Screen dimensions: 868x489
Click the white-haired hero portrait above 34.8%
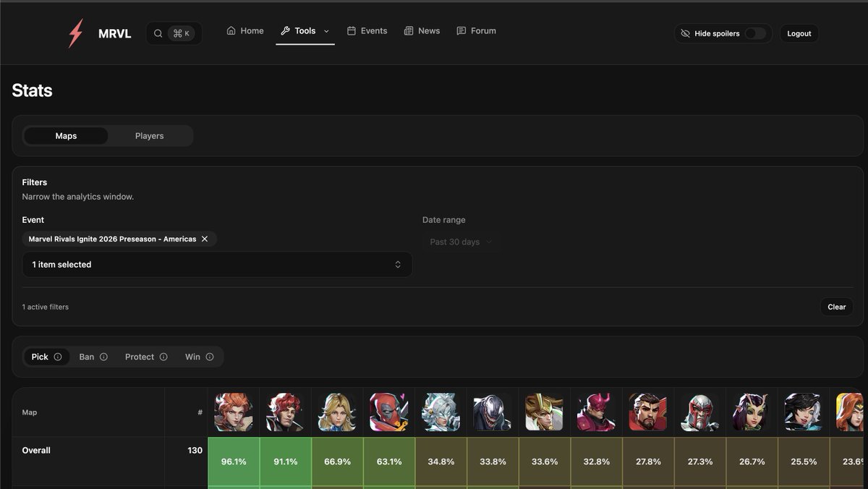tap(441, 412)
